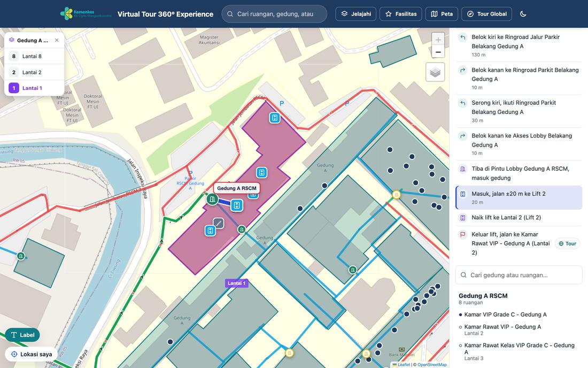Open the Jelajahi menu

pos(356,14)
